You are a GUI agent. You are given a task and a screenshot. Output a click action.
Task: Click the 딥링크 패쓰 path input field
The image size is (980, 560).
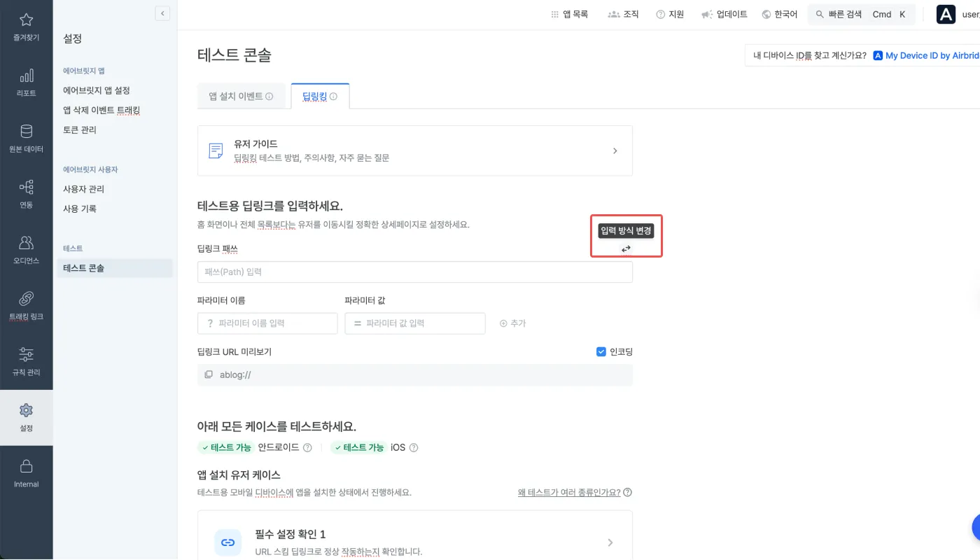click(415, 272)
